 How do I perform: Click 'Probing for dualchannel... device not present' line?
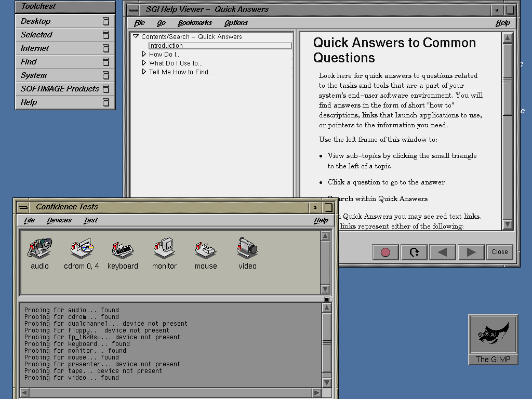(105, 324)
